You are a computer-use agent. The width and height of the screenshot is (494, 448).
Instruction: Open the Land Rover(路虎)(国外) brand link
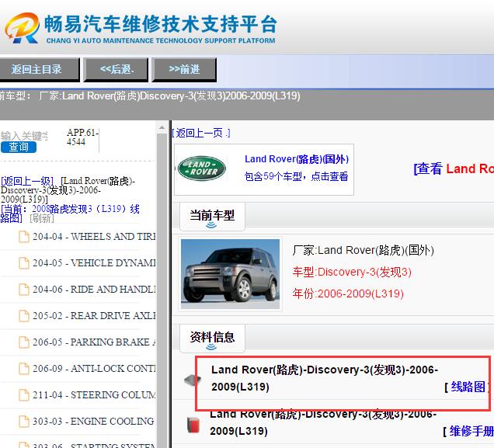tap(297, 159)
